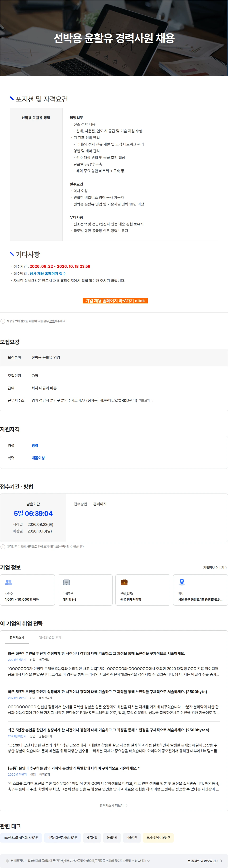Click 불법/허위/과장/오류 신고 link
The height and width of the screenshot is (868, 228).
click(205, 861)
